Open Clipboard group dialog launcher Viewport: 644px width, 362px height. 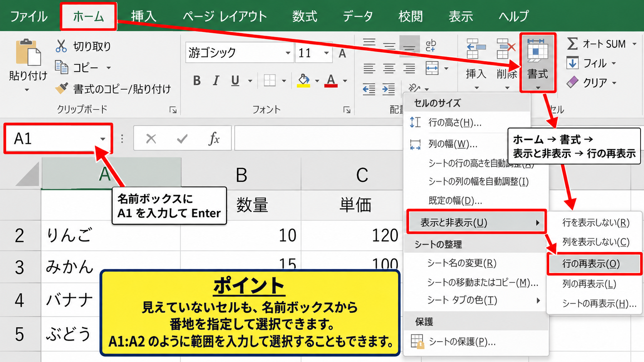click(173, 110)
